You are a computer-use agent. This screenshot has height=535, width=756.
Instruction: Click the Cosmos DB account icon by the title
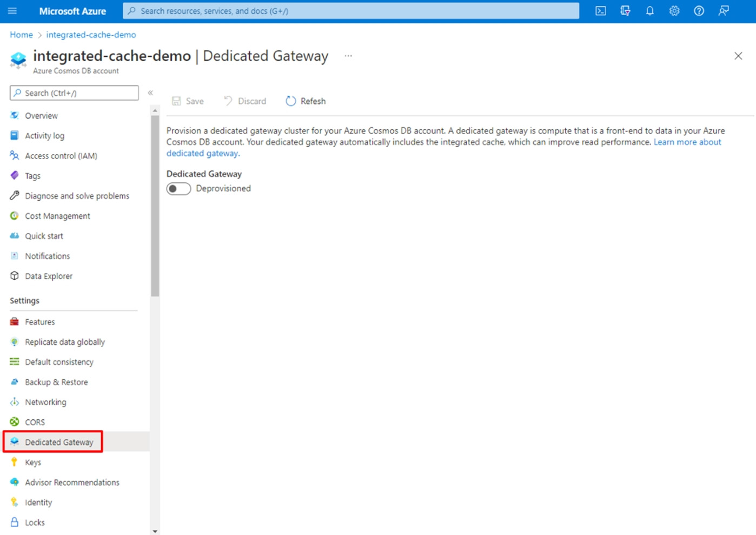18,60
